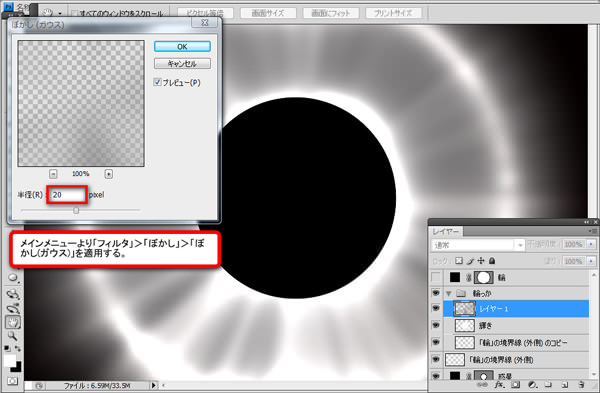The height and width of the screenshot is (393, 600).
Task: Uncheck the プレビュー(P) checkbox
Action: pyautogui.click(x=157, y=82)
